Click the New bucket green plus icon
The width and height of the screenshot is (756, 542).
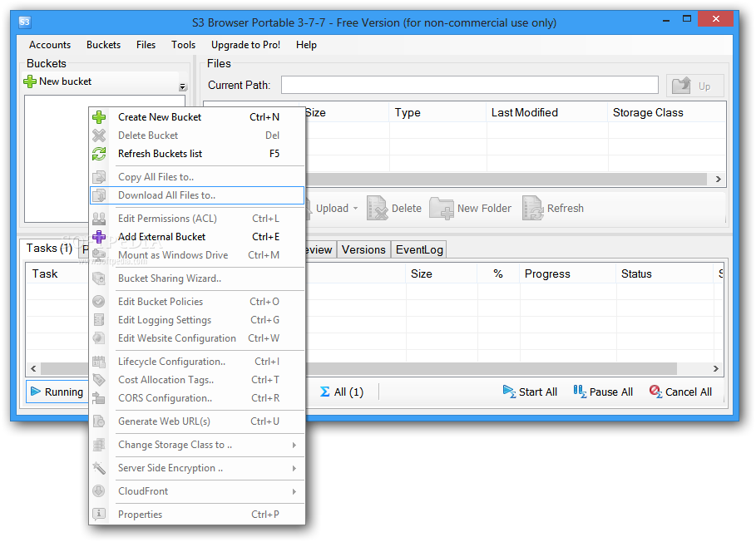[x=30, y=81]
